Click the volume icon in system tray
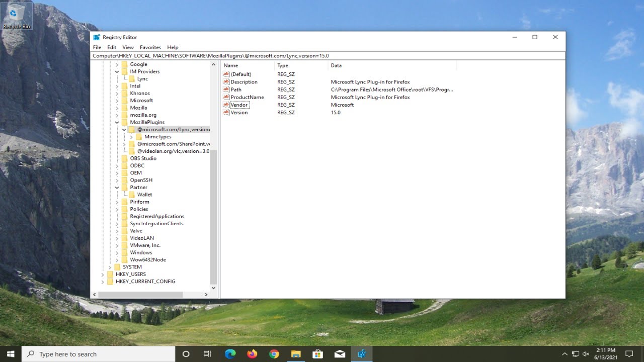 (x=586, y=354)
